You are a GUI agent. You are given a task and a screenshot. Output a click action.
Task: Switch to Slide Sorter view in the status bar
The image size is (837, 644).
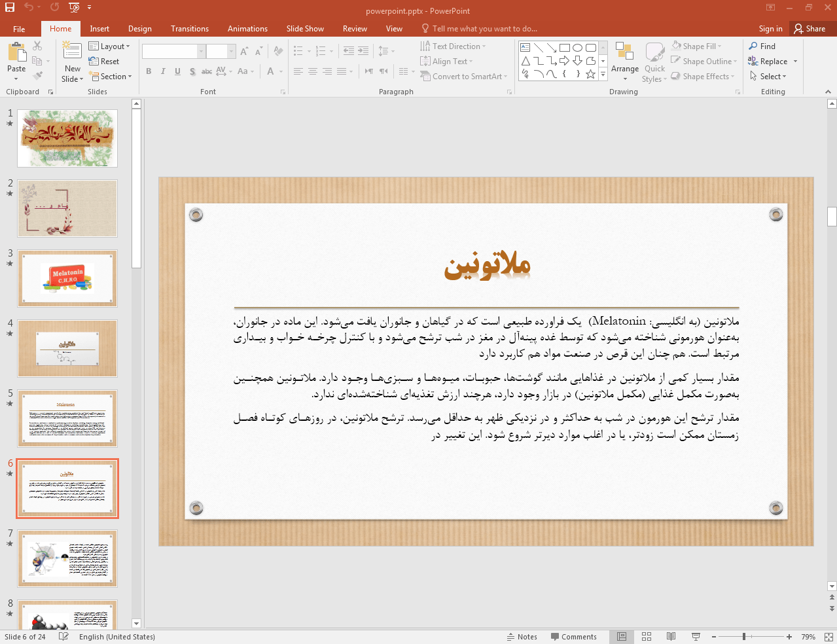point(647,637)
